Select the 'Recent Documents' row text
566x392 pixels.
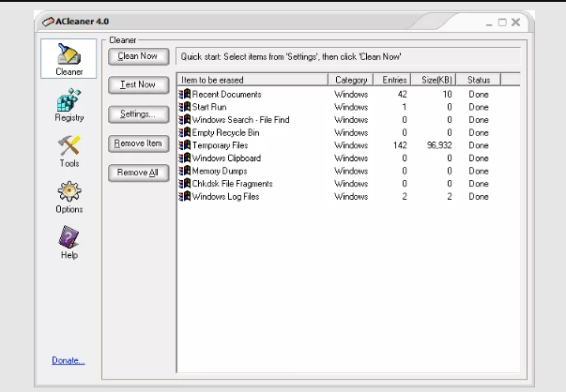pyautogui.click(x=226, y=95)
